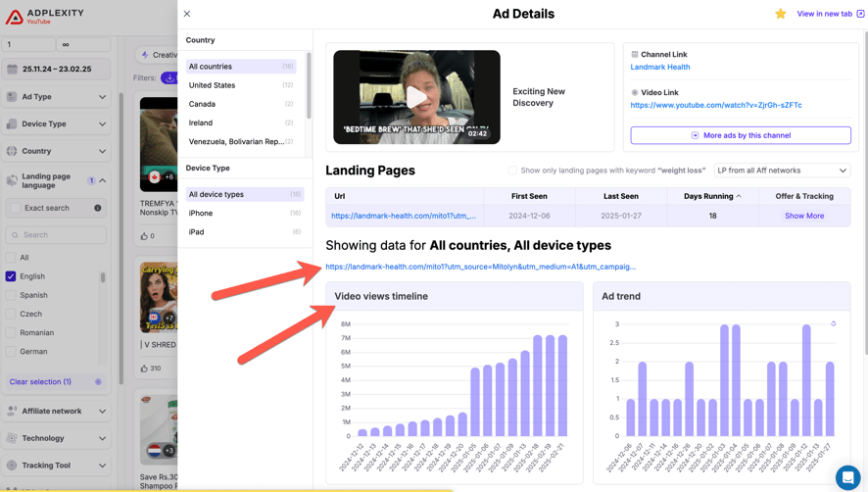Expand the Tracking Tool filter chevron
The width and height of the screenshot is (868, 492).
[102, 466]
